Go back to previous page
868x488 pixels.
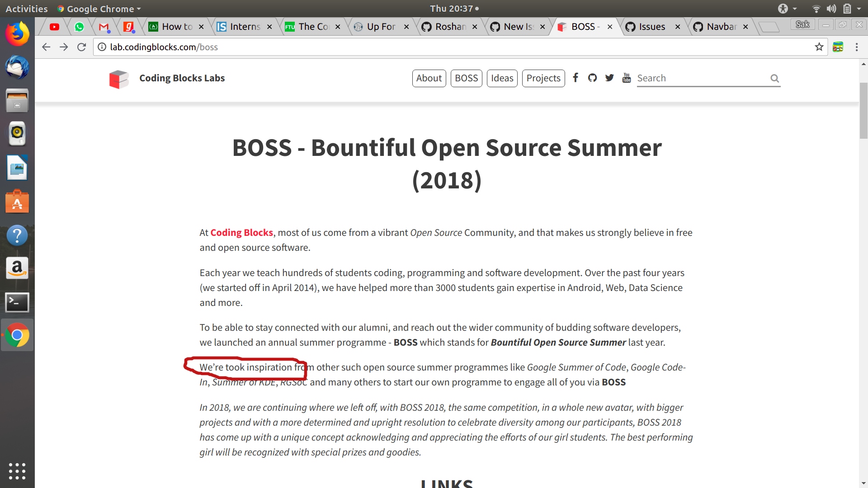(x=46, y=47)
